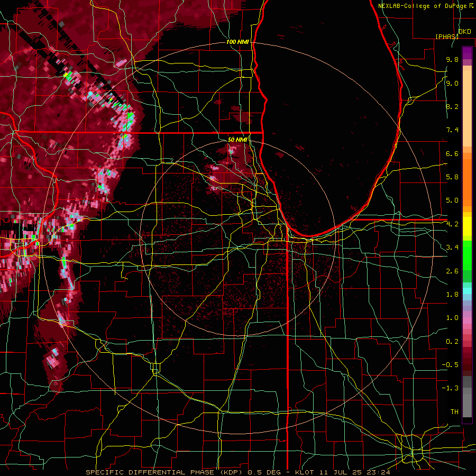Image resolution: width=476 pixels, height=476 pixels.
Task: Click the 5.0 scale label
Action: pyautogui.click(x=452, y=200)
